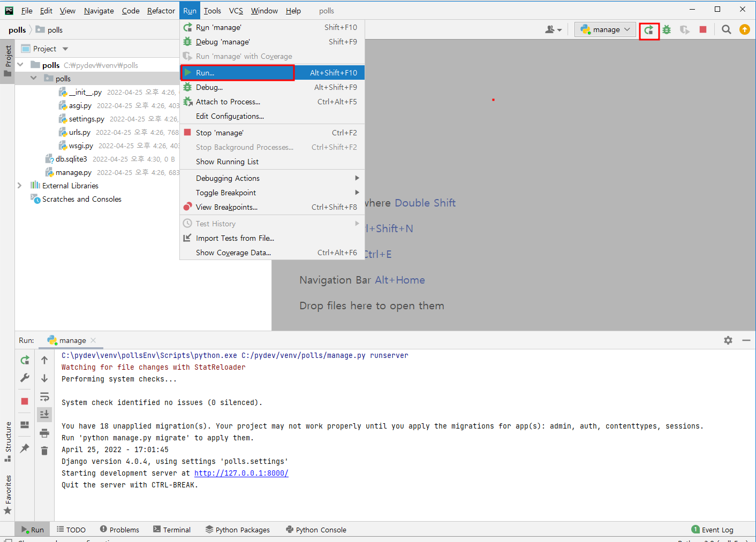Click the Rerun 'manage' toolbar icon
756x542 pixels.
[649, 30]
